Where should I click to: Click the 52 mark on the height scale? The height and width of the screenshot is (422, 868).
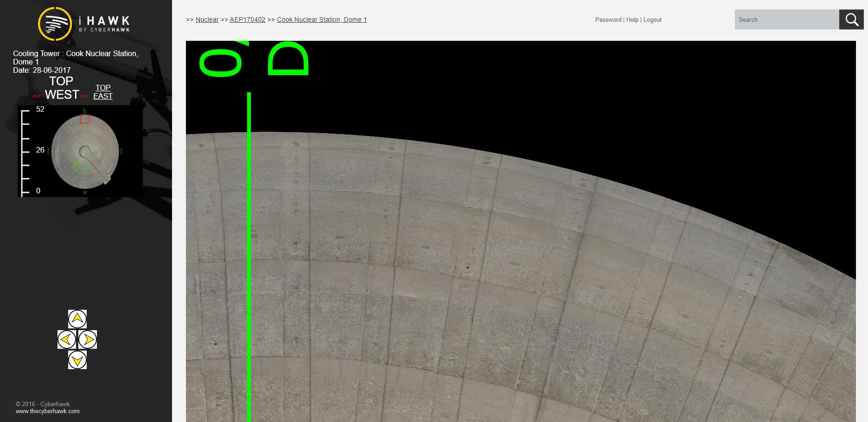coord(40,109)
